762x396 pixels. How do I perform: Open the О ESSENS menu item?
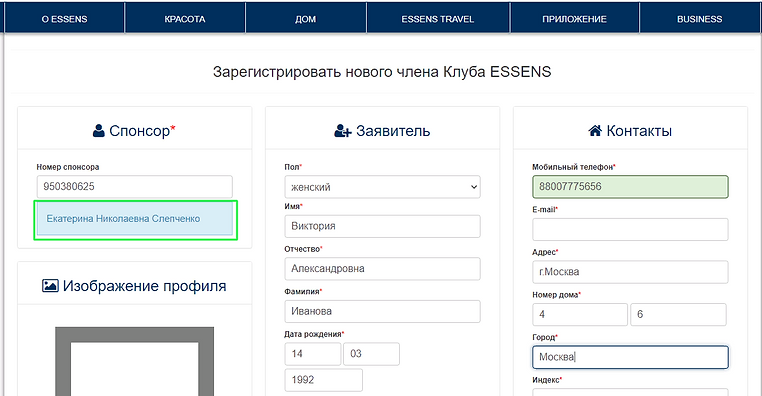(x=65, y=19)
